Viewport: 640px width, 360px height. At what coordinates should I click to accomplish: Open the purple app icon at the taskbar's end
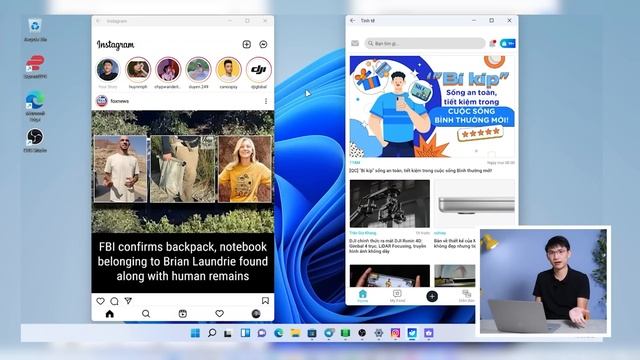[x=429, y=333]
